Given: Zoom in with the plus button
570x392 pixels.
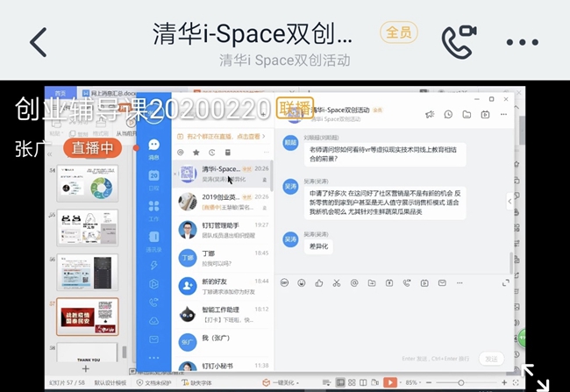Looking at the screenshot, I should [x=504, y=382].
